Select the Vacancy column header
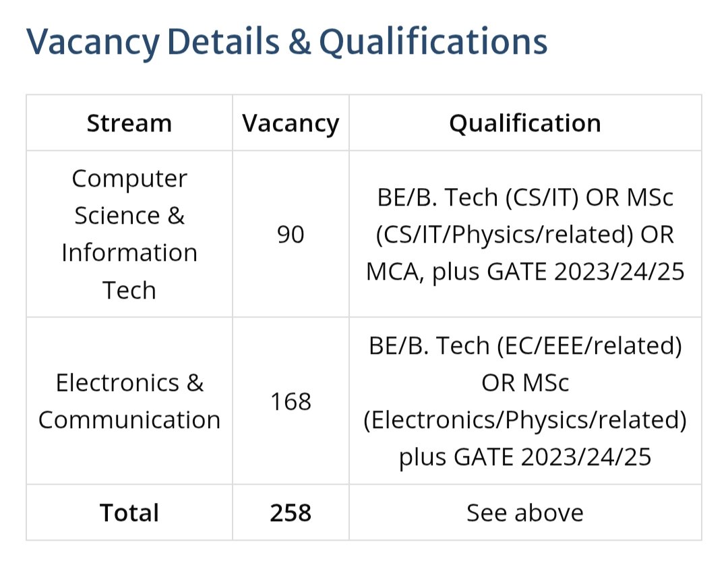The width and height of the screenshot is (728, 565). coord(291,123)
